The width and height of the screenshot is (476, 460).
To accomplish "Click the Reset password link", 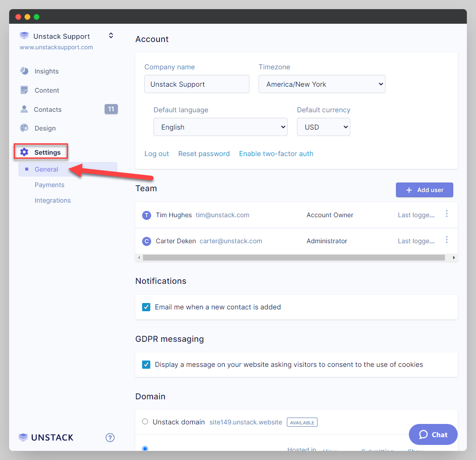I will [204, 154].
